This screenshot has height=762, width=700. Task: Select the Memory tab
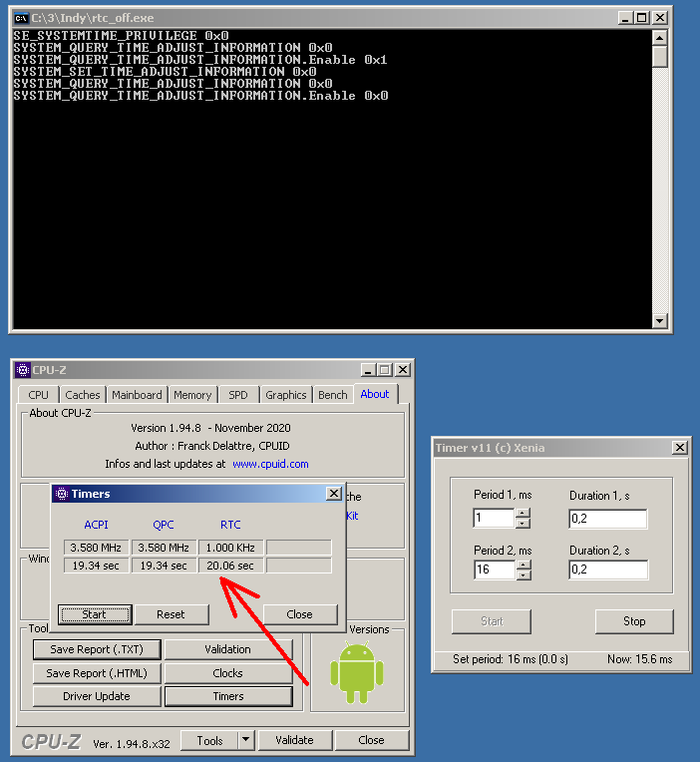click(x=192, y=395)
